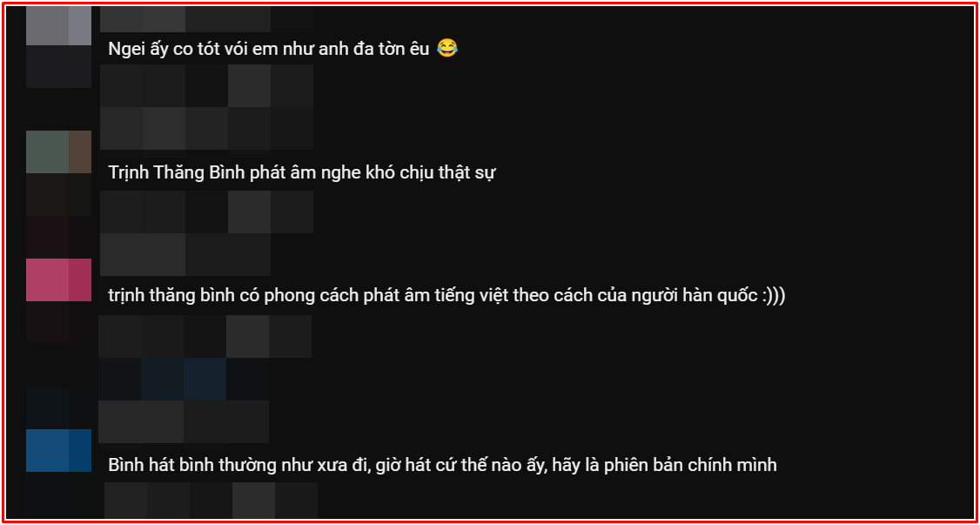The width and height of the screenshot is (980, 525).
Task: Expand the blue-tinted blurred replies row below the Korean-style comment
Action: [x=184, y=379]
